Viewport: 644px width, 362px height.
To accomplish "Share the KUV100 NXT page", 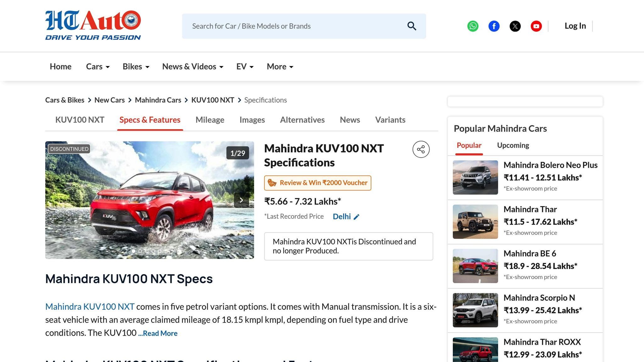I will pos(421,149).
